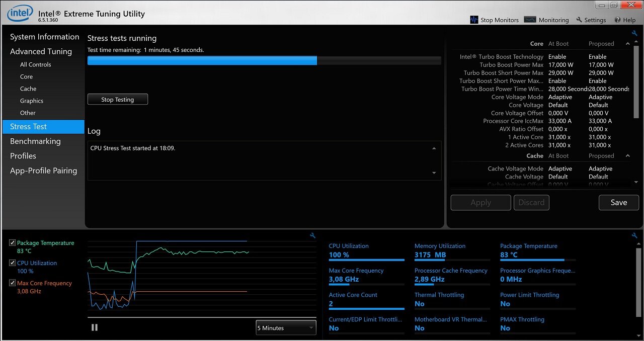Click the CPU Utilization 100 % bar in the tiles

(x=367, y=260)
